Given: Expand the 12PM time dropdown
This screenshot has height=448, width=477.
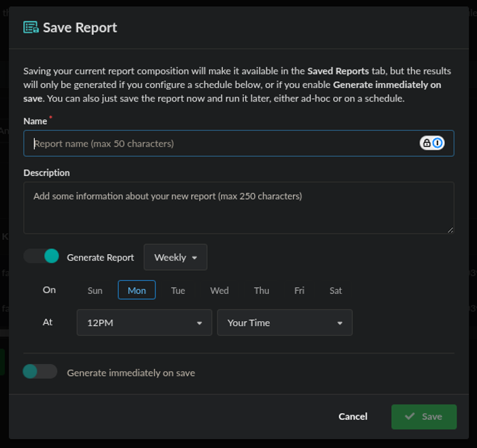Looking at the screenshot, I should pyautogui.click(x=144, y=323).
